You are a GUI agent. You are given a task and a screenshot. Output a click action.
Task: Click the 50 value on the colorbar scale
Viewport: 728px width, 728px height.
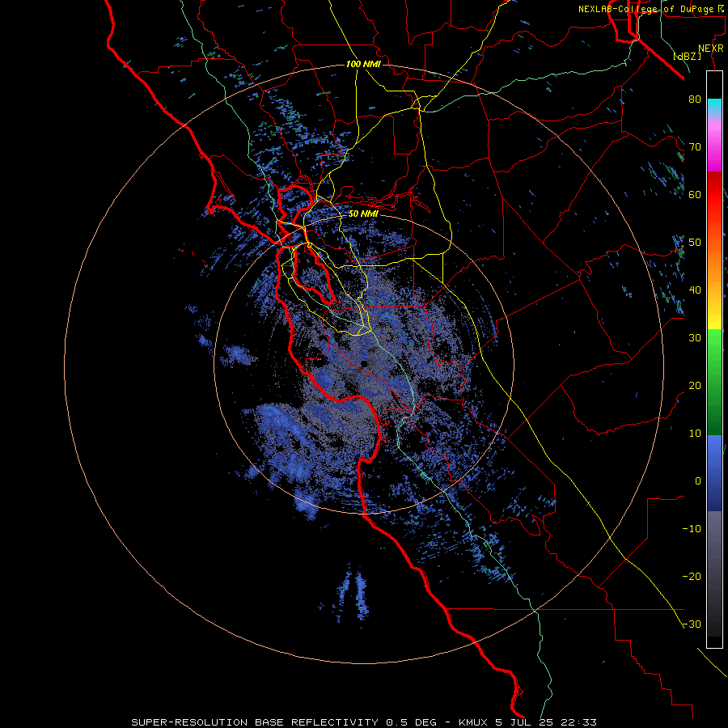pos(695,243)
